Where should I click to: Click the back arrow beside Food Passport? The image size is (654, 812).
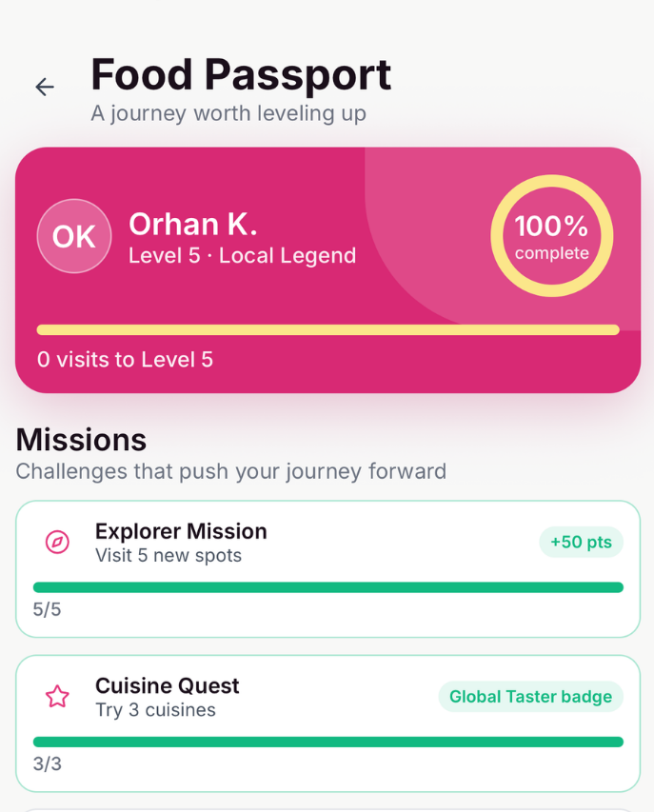44,87
